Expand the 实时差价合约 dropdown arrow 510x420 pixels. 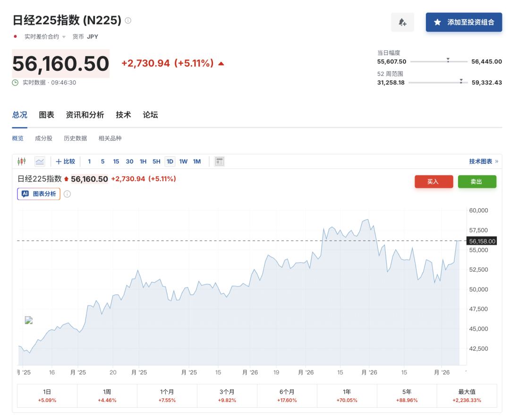[x=64, y=37]
